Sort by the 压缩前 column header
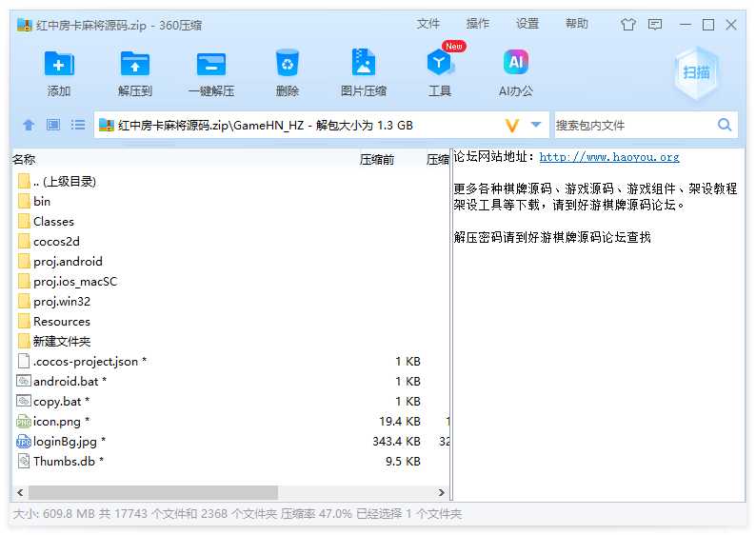This screenshot has width=756, height=535. coord(377,160)
